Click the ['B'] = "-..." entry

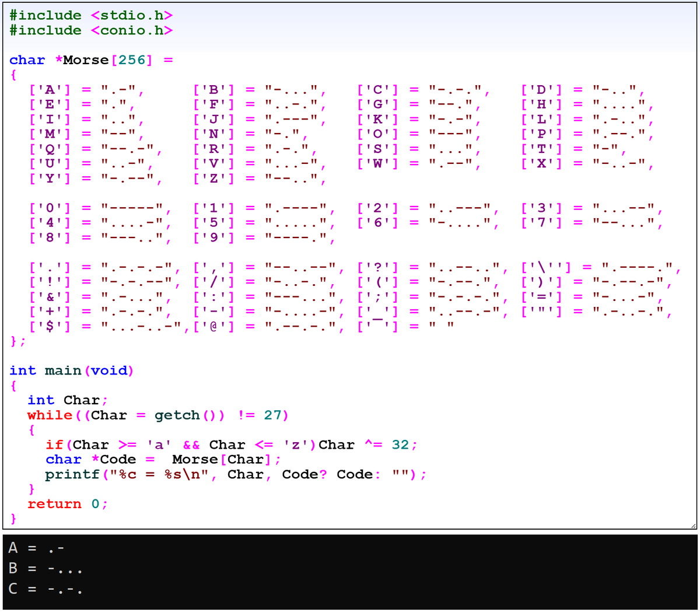pyautogui.click(x=260, y=90)
